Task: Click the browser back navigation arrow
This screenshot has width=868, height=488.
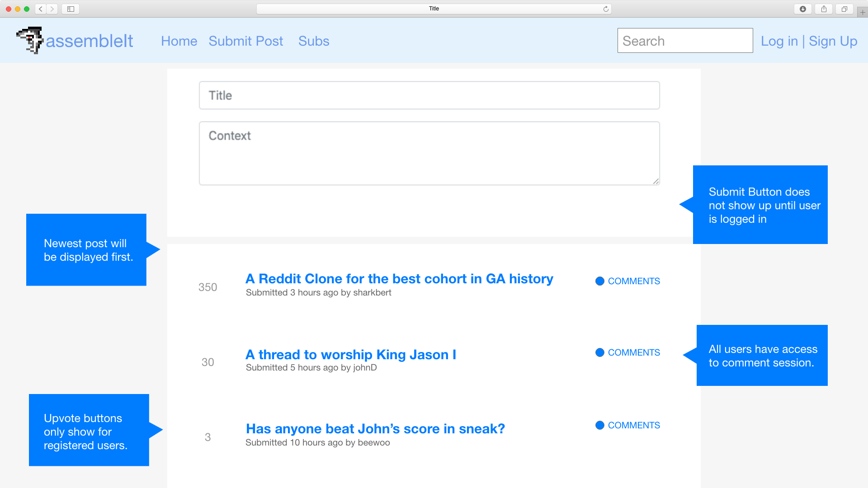Action: click(x=41, y=9)
